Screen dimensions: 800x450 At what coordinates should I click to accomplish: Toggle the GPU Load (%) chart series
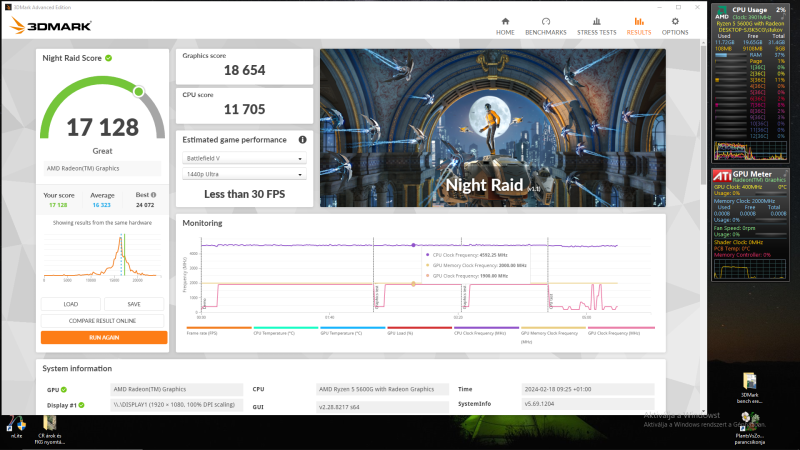(x=419, y=331)
